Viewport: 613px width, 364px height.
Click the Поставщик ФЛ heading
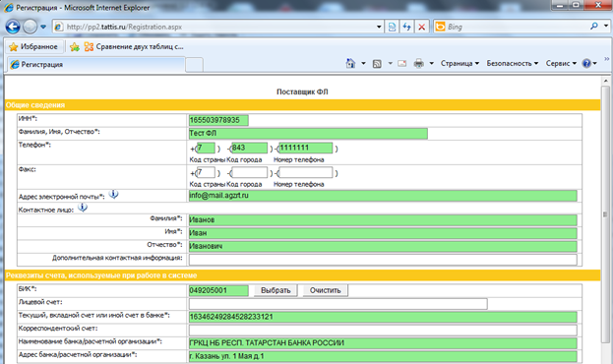point(302,91)
